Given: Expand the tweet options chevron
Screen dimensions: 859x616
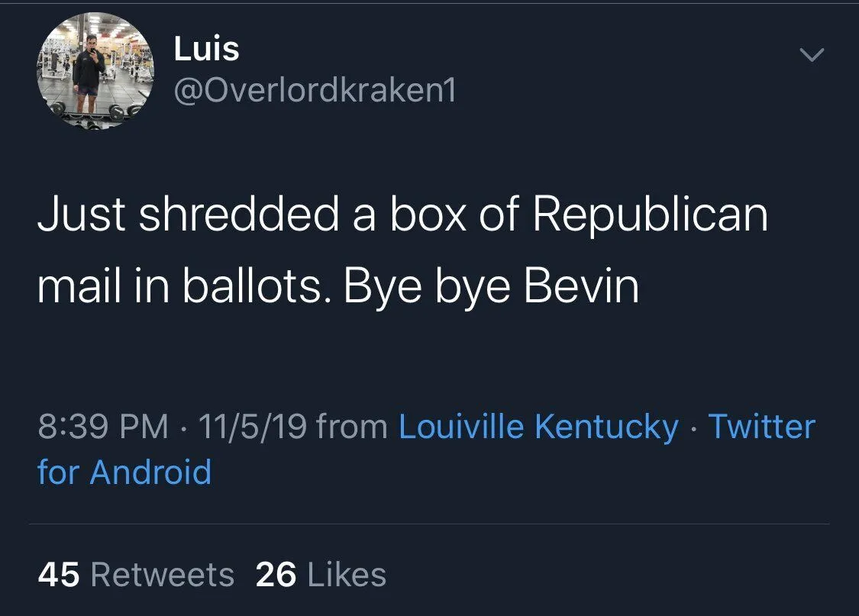Looking at the screenshot, I should coord(811,55).
